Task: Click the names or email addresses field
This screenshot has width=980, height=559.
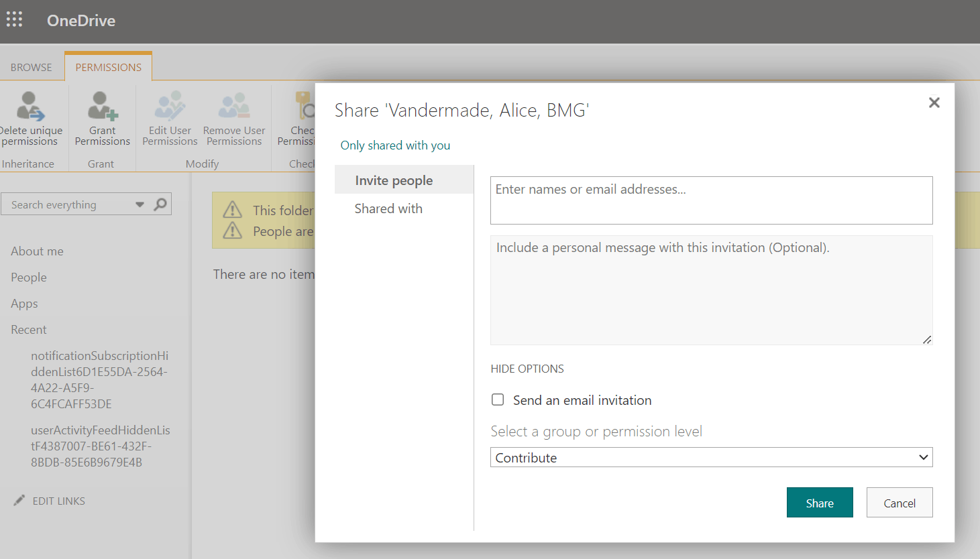Action: pos(711,200)
